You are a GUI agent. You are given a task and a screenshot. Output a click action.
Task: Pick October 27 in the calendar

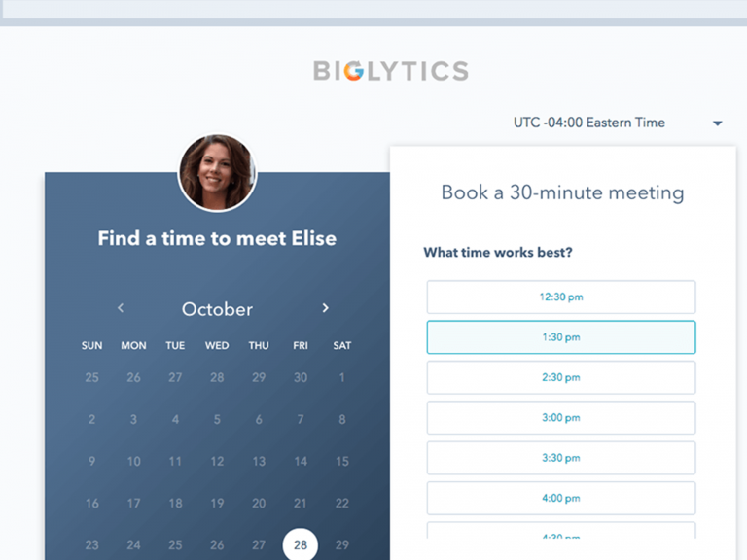[259, 544]
